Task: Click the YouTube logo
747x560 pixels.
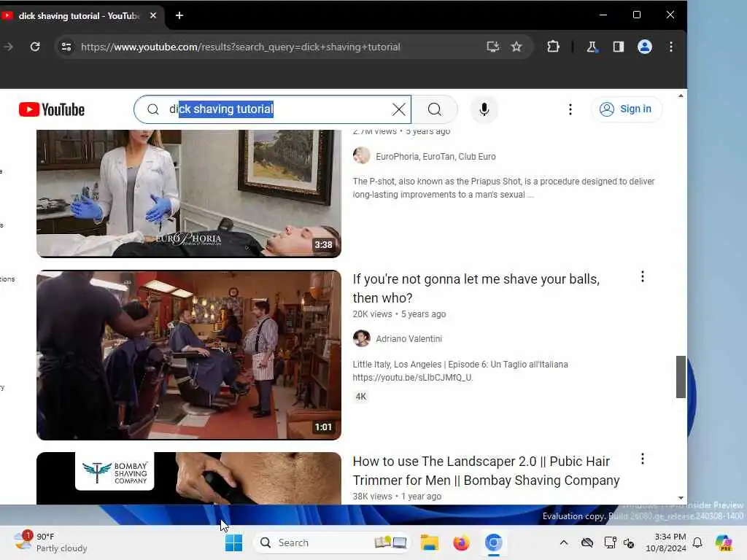Action: 52,109
